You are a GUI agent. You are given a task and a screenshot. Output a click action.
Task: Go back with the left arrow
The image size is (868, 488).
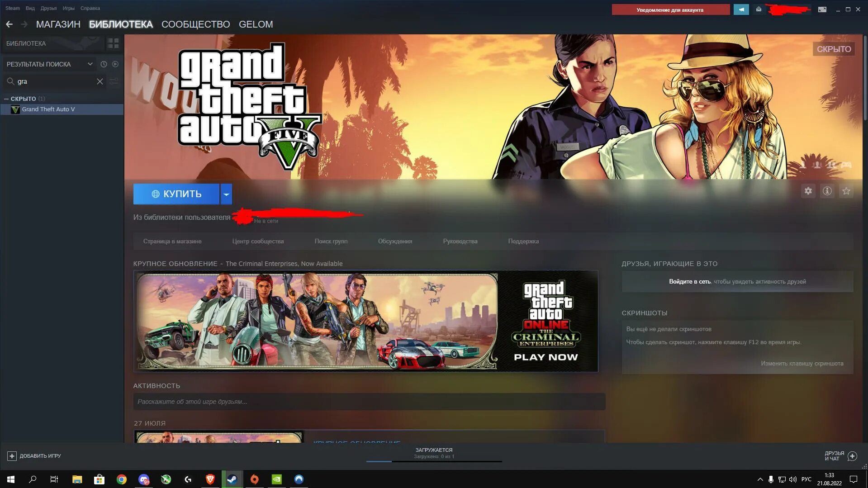pyautogui.click(x=9, y=24)
